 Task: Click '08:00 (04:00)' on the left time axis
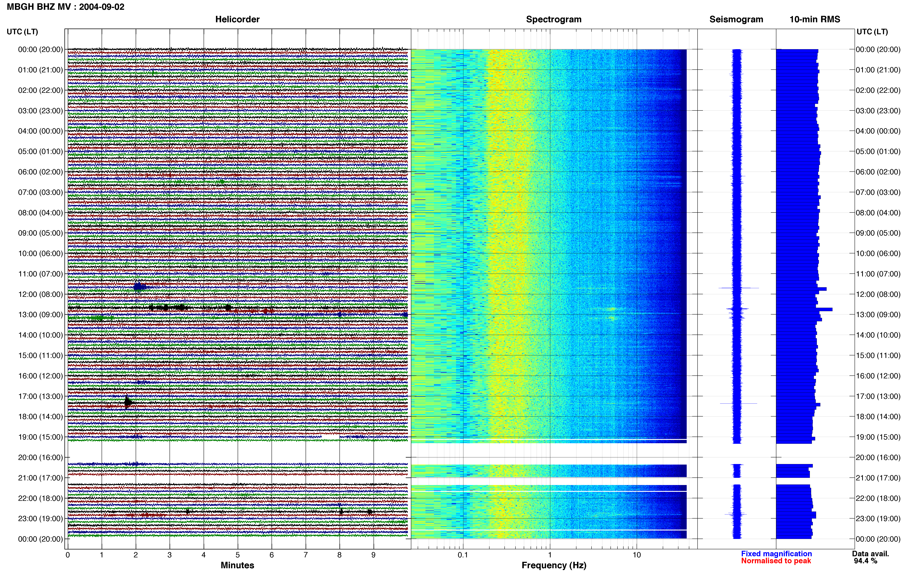41,213
